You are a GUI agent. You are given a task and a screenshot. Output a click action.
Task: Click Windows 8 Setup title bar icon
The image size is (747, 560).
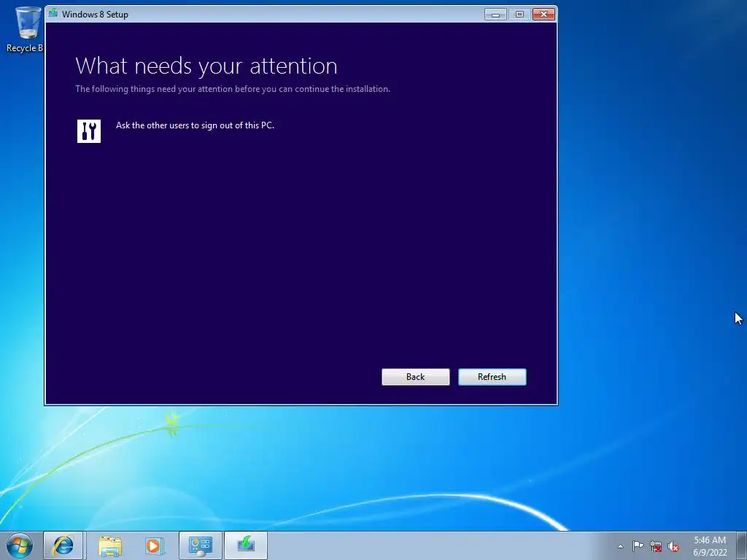pos(53,13)
